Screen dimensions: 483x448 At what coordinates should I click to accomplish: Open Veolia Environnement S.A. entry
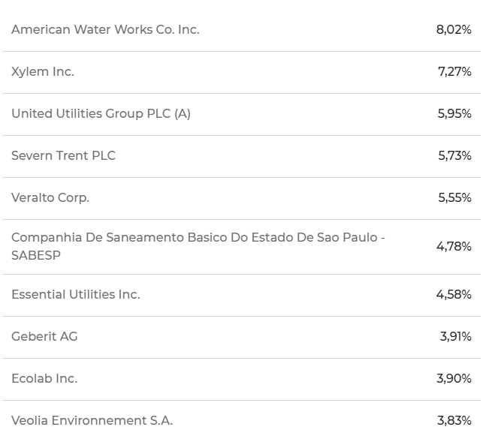[x=92, y=421]
